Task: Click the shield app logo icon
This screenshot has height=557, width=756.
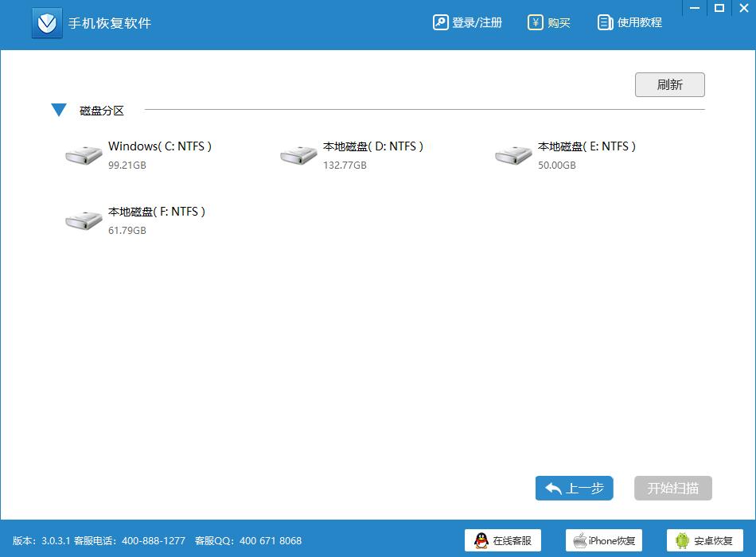Action: (x=47, y=22)
